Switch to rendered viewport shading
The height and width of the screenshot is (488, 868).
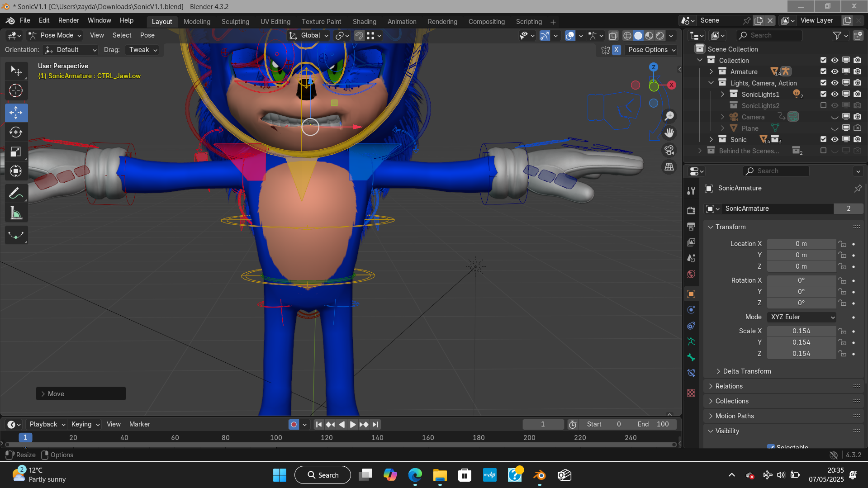(x=660, y=36)
